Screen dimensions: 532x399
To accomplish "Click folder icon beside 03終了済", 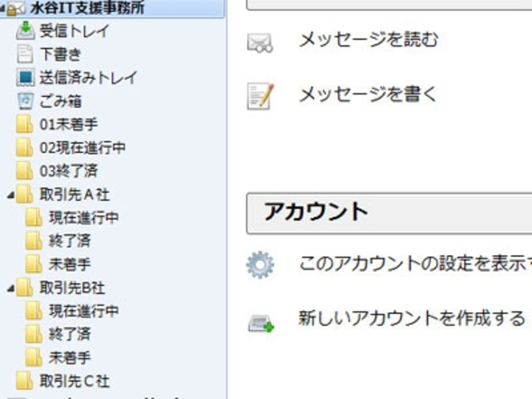I will [x=24, y=171].
